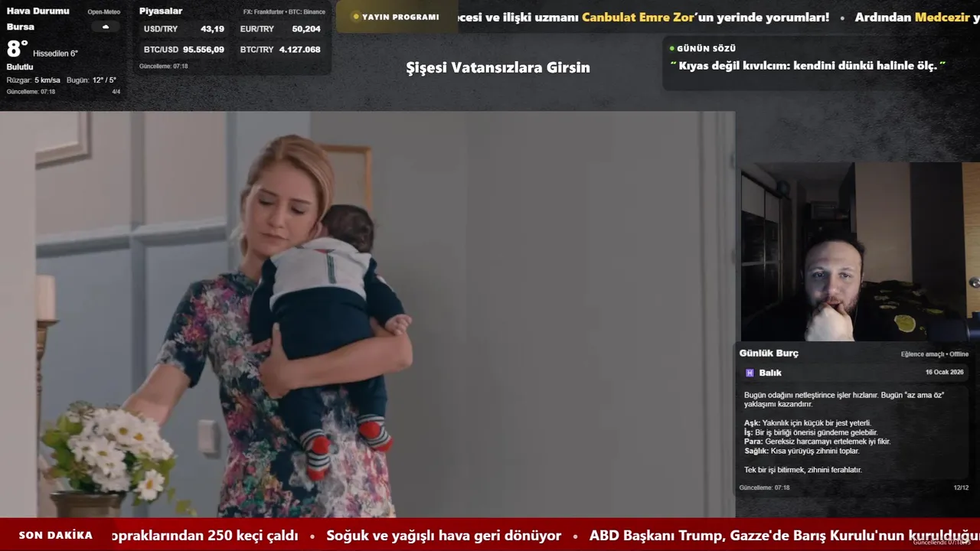
Task: Click the 'Para:' horoscope line
Action: click(x=817, y=442)
